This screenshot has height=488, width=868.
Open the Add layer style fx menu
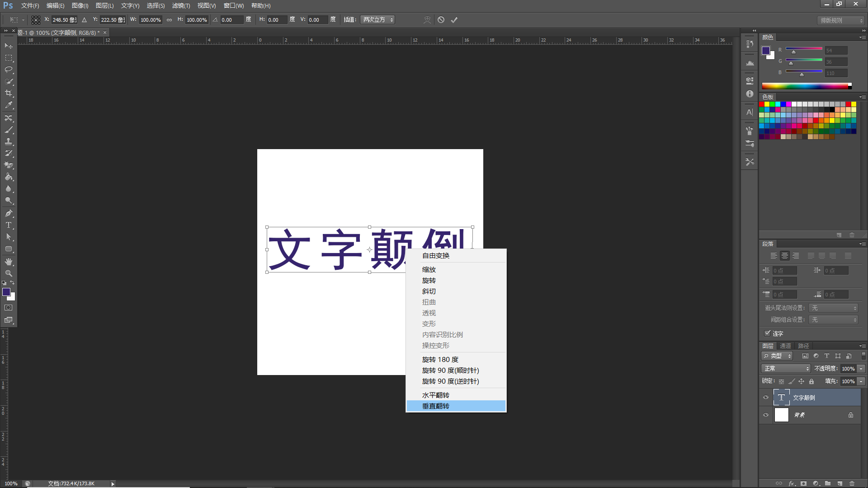(791, 483)
